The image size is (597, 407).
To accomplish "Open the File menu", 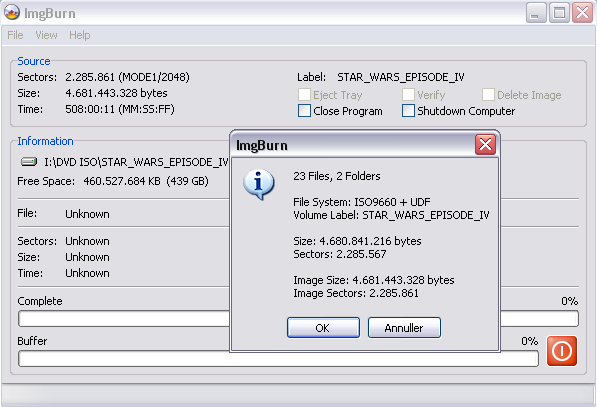I will pyautogui.click(x=15, y=35).
